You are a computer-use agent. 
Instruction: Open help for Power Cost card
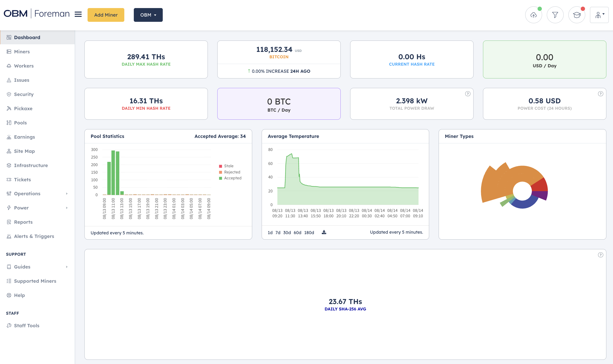(x=600, y=94)
